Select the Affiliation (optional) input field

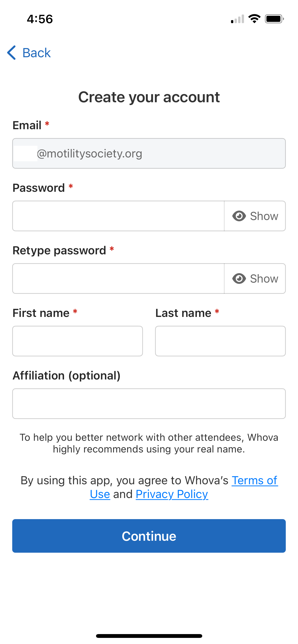coord(149,404)
